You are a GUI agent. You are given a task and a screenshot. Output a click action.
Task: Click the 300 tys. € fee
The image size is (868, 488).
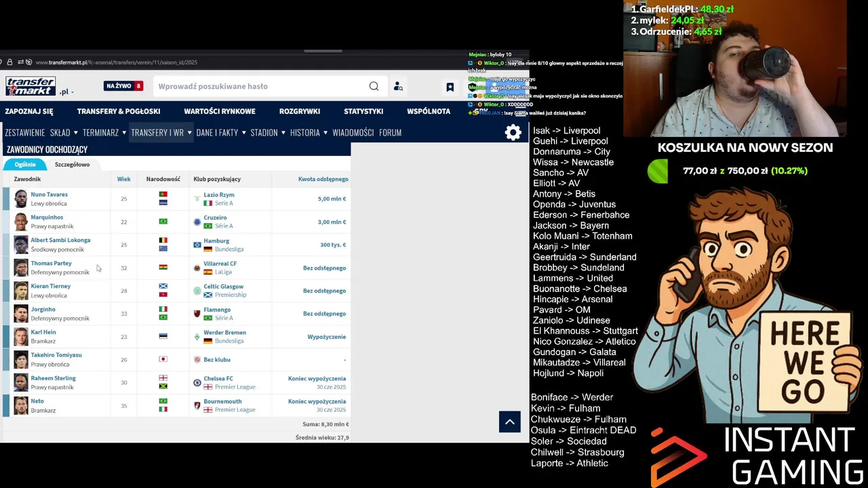tap(333, 245)
